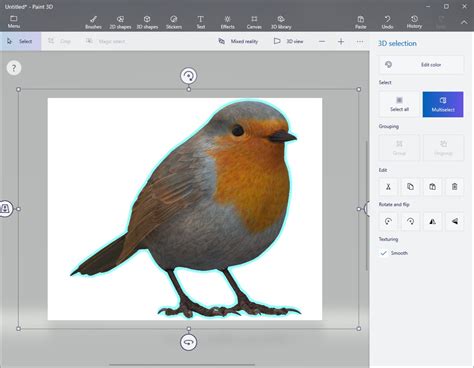This screenshot has height=368, width=474.
Task: Copy the selected 3D object
Action: click(410, 187)
